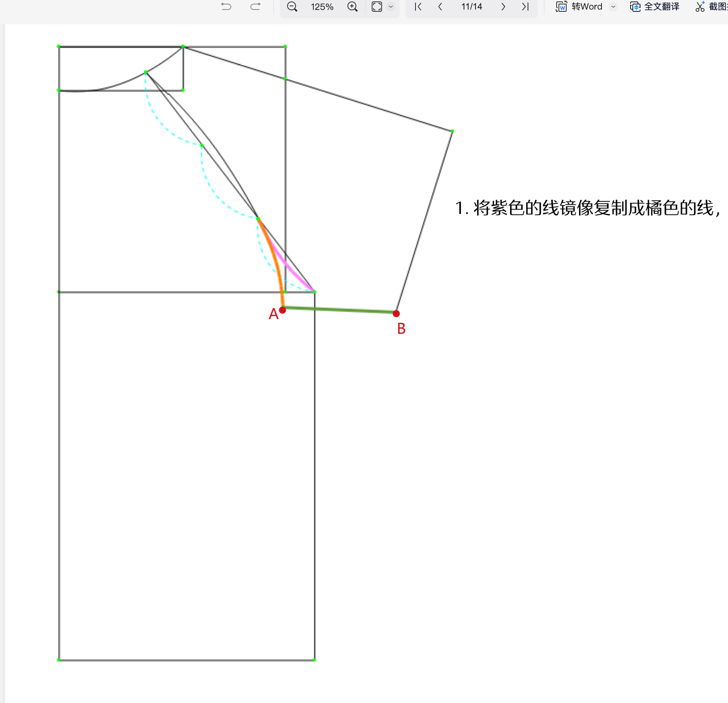Jump to the last page

pos(525,6)
